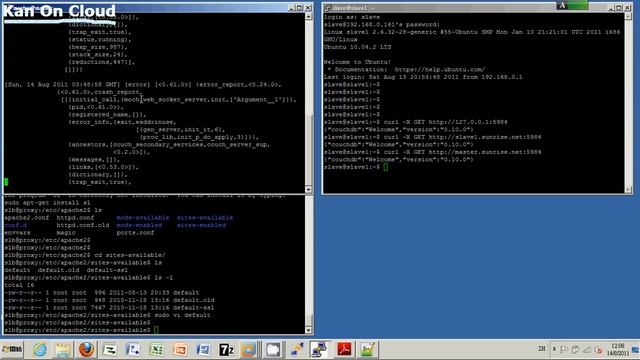Click the '{gen_server,init_it,6}' line
640x360 pixels.
click(180, 129)
